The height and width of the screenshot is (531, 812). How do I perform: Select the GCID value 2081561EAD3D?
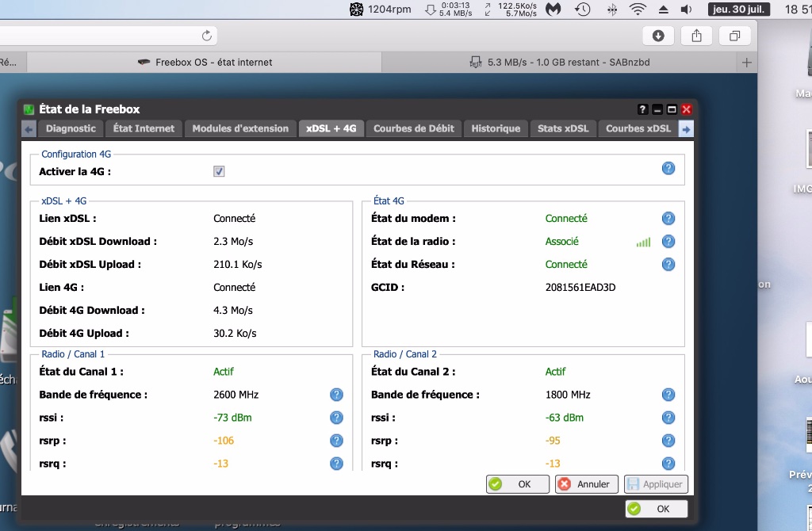[x=580, y=287]
